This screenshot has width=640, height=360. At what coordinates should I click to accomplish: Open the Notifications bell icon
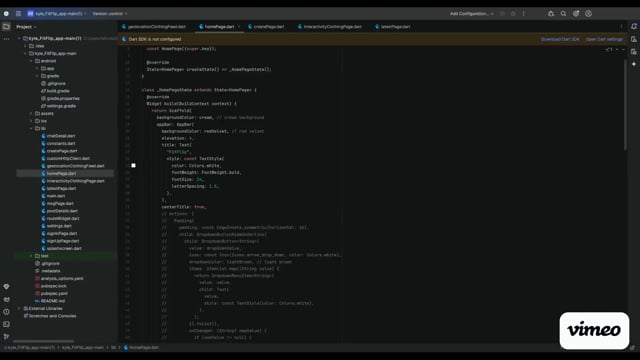(x=634, y=27)
